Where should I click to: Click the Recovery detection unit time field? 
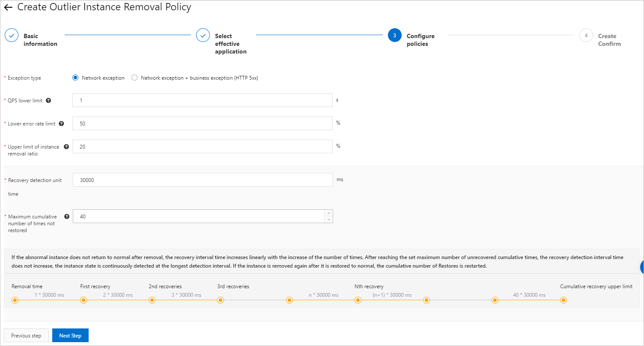point(203,180)
